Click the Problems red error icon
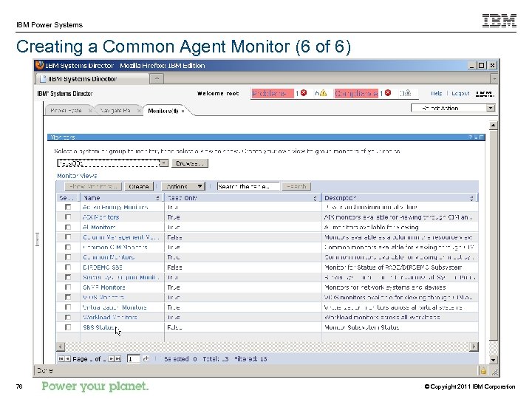 pos(304,92)
